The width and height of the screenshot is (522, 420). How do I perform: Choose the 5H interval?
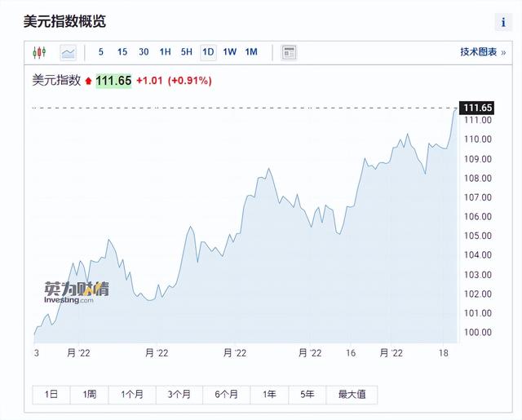click(187, 52)
